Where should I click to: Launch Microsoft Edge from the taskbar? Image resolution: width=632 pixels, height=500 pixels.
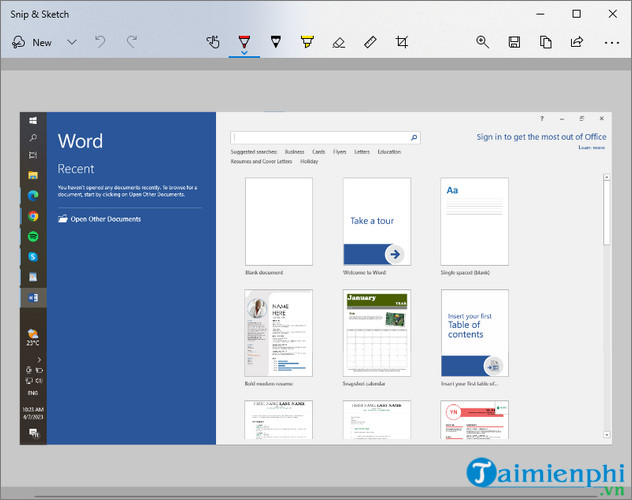click(x=33, y=195)
